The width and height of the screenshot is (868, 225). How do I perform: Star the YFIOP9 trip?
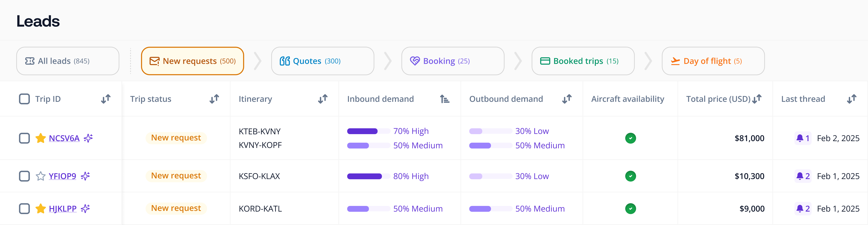(41, 176)
